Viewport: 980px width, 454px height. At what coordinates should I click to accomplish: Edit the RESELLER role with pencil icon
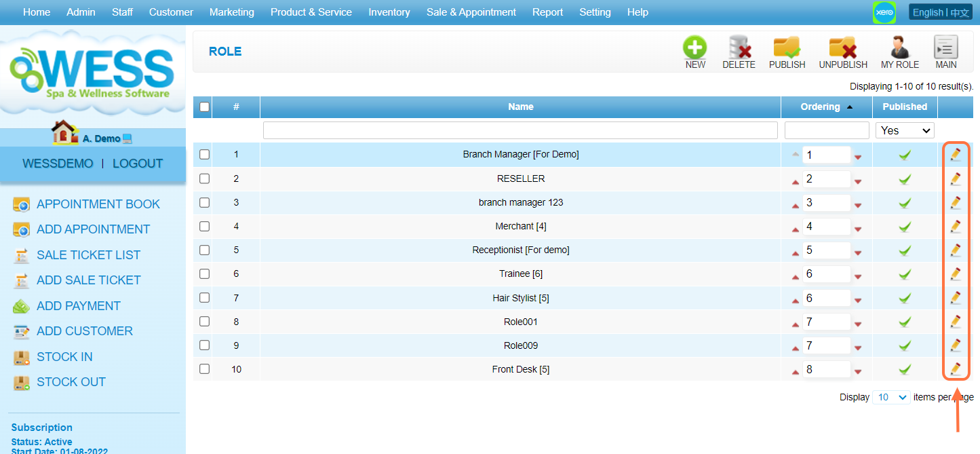[955, 178]
